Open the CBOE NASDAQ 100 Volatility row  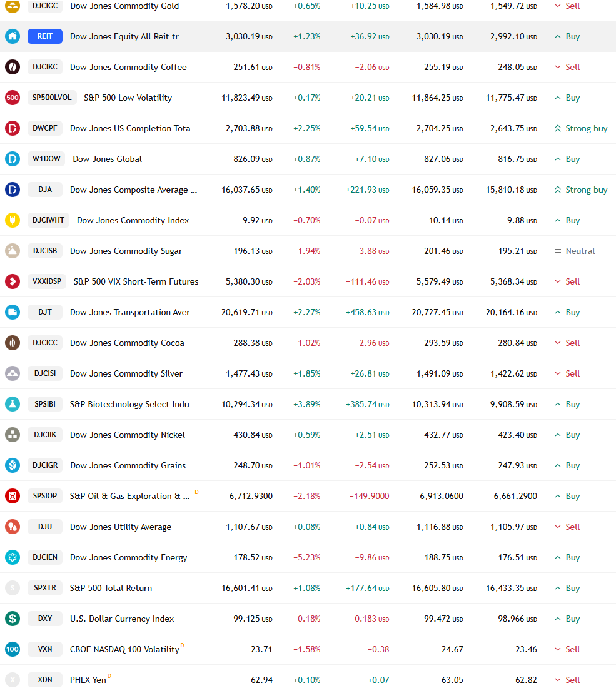click(x=308, y=649)
